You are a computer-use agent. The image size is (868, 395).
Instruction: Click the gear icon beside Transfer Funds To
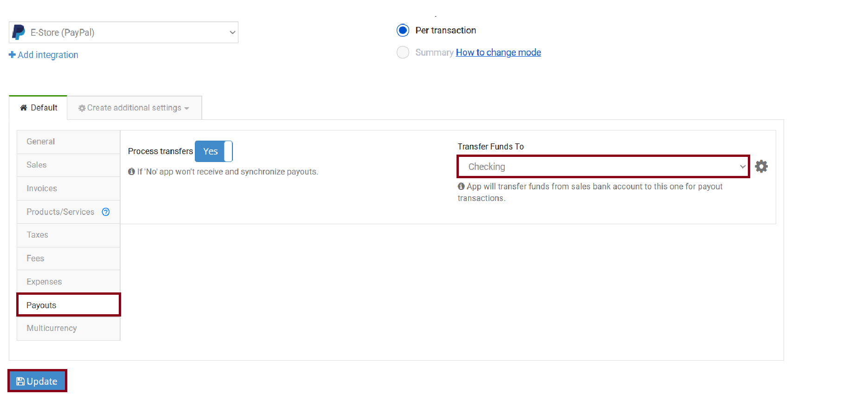point(761,166)
